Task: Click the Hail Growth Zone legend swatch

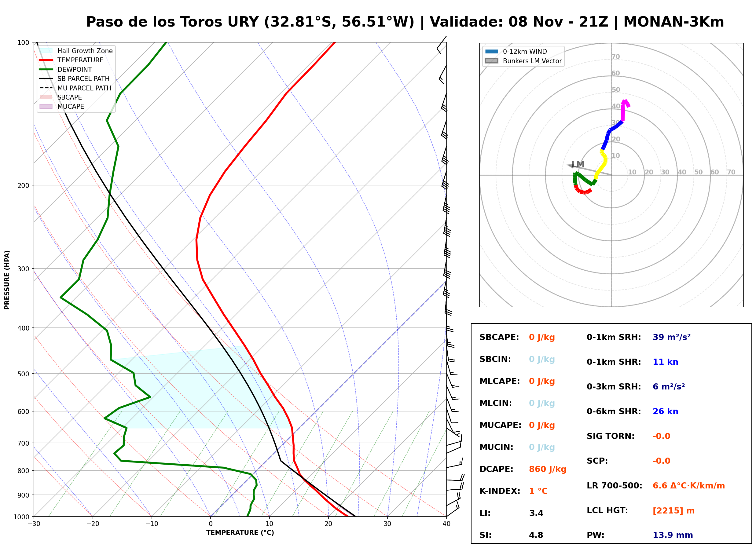Action: 46,51
